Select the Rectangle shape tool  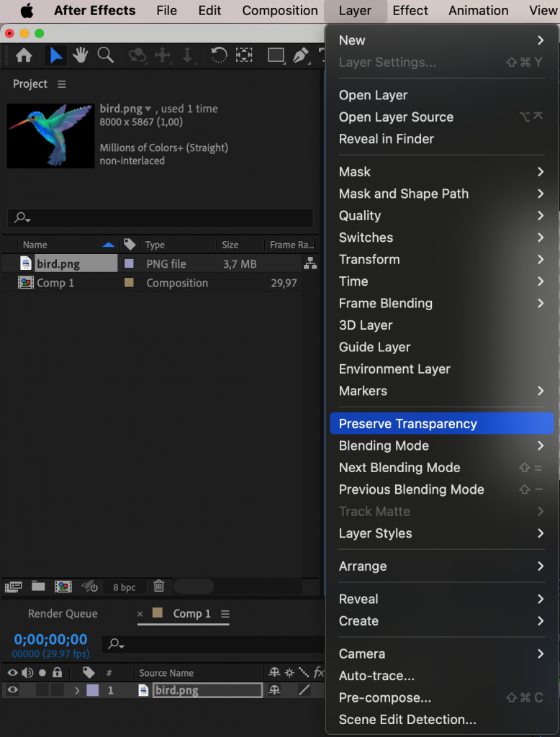coord(276,55)
